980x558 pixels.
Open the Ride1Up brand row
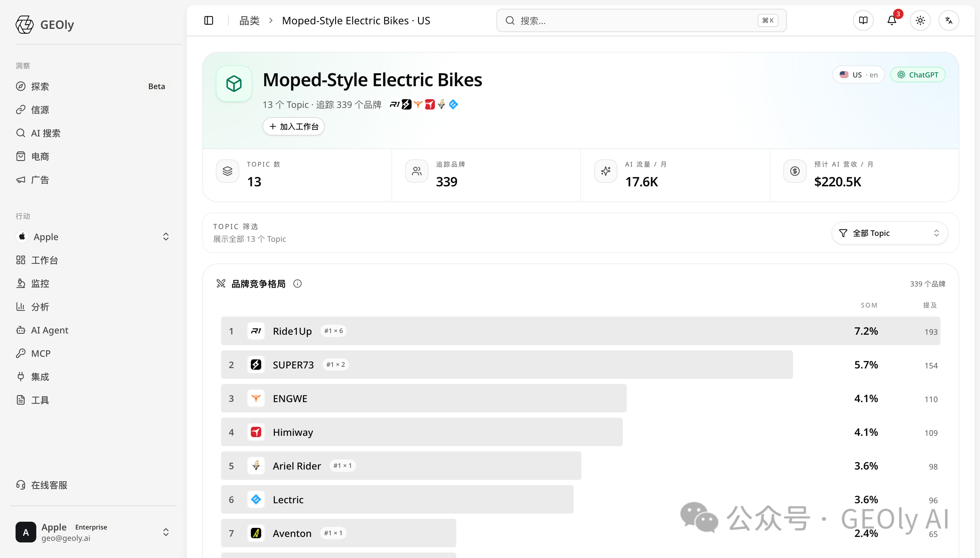tap(580, 331)
